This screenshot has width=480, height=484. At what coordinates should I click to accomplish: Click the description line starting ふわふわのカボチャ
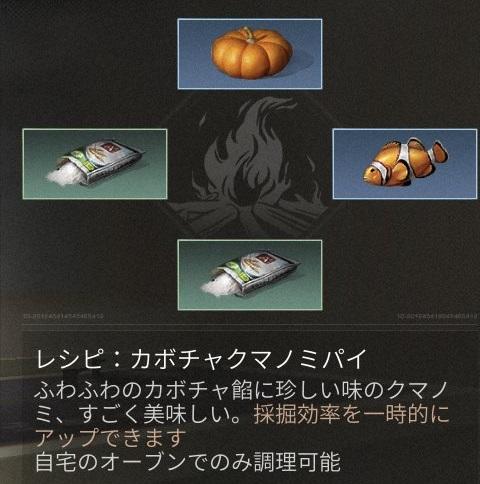241,391
